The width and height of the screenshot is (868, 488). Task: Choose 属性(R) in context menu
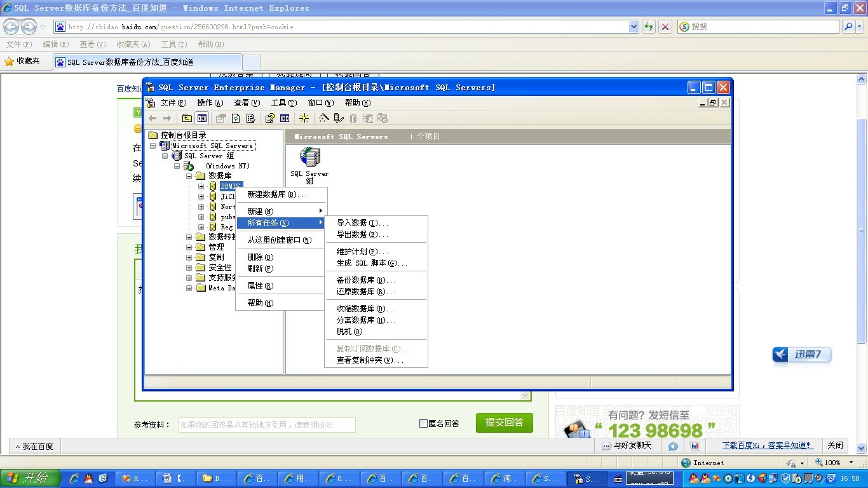point(280,286)
